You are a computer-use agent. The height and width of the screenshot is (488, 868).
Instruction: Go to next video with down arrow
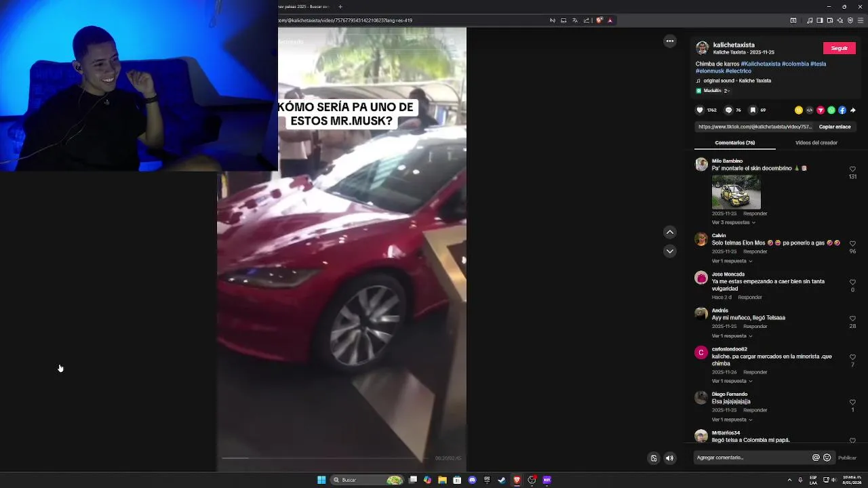click(x=670, y=251)
